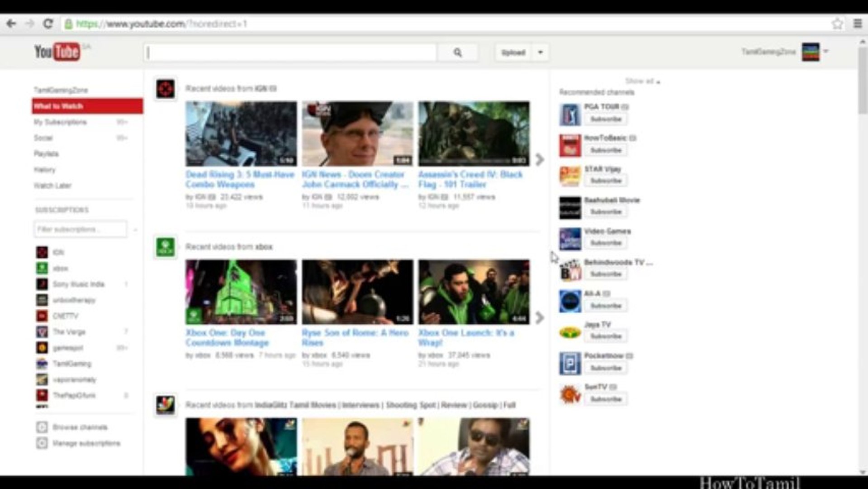Open Watch Later in the sidebar

[52, 185]
